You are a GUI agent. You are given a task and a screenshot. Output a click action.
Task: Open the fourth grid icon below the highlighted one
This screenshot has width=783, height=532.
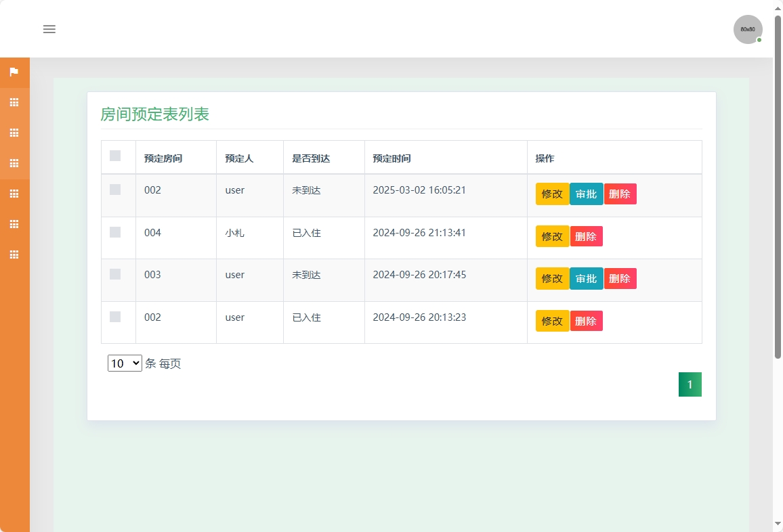[14, 194]
